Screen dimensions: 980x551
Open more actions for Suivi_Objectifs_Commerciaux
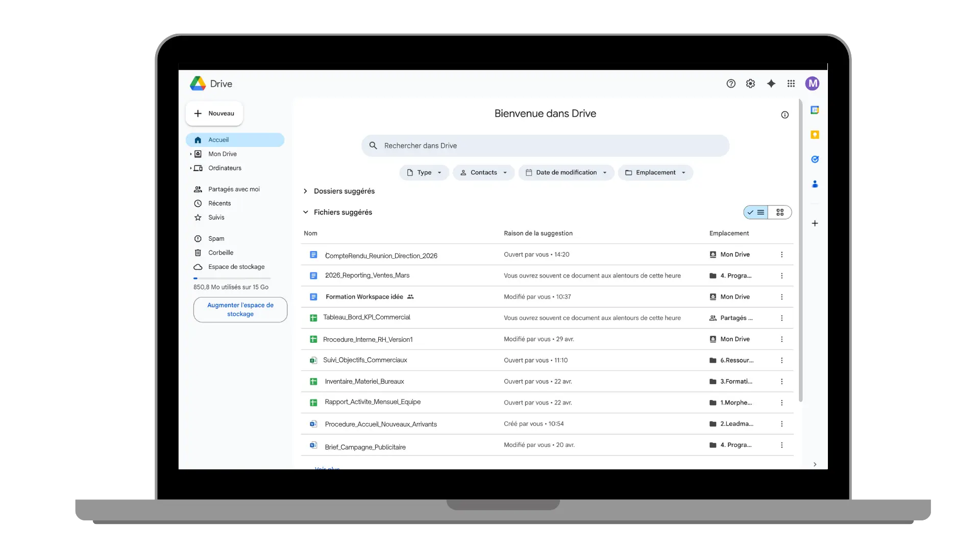tap(781, 360)
